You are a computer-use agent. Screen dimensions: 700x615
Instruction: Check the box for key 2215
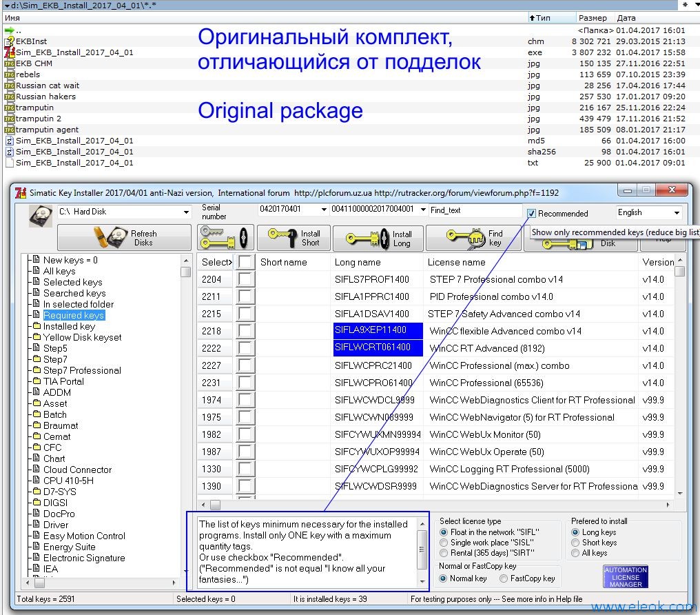pyautogui.click(x=245, y=314)
